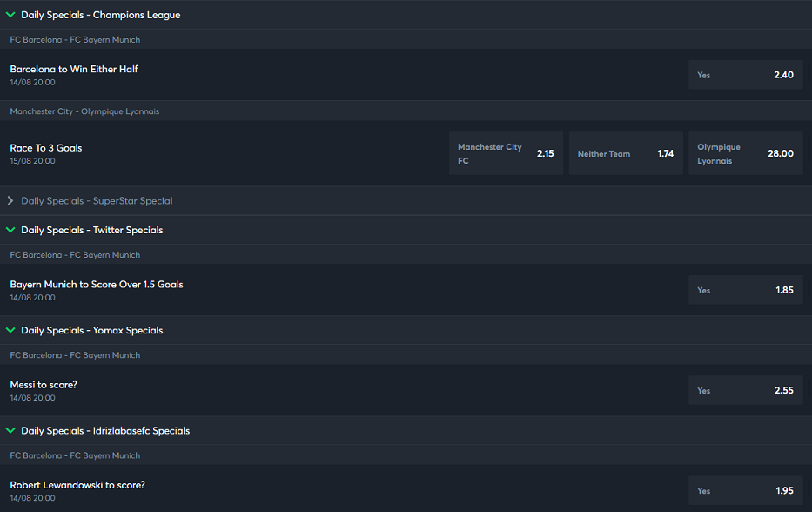This screenshot has height=512, width=812.
Task: Select Yes 1.95 for Lewandowski to score
Action: pos(745,490)
